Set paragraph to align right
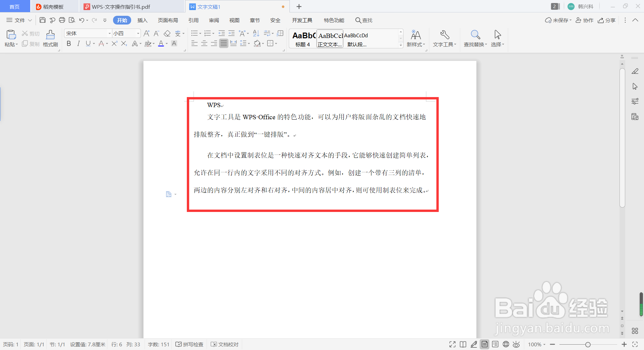 [x=214, y=43]
